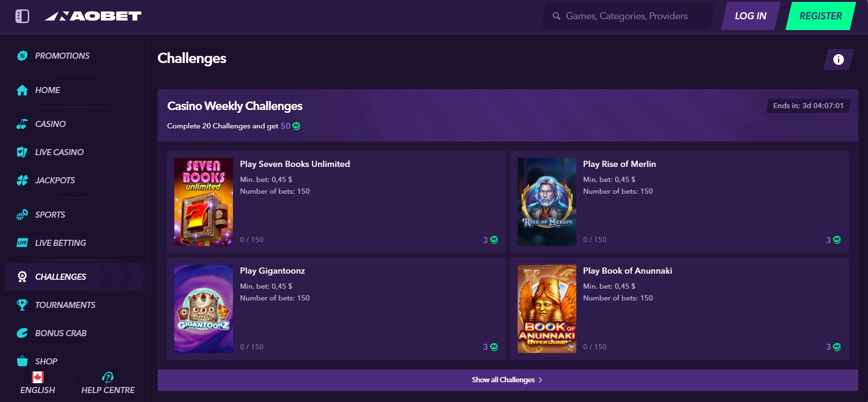
Task: Click the Tournaments trophy icon
Action: [22, 305]
